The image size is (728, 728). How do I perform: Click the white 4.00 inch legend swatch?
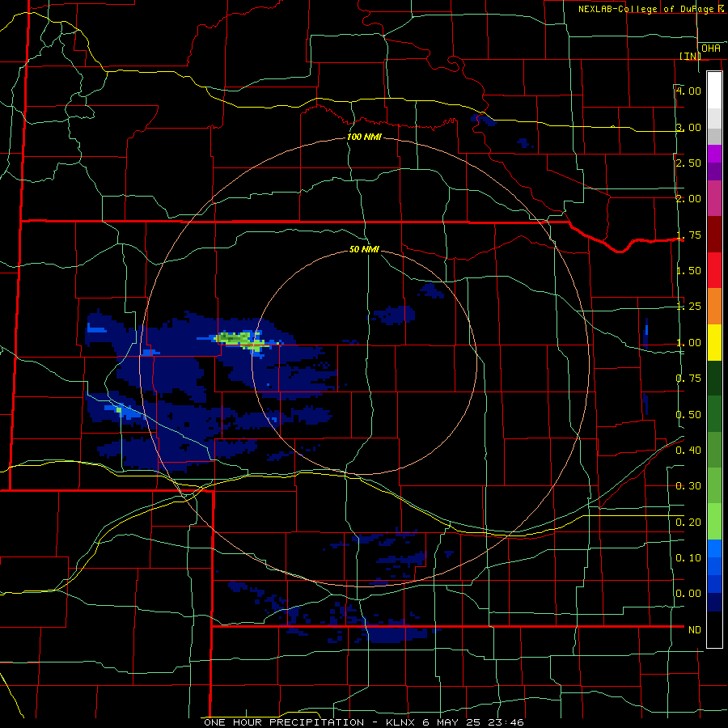tap(714, 90)
